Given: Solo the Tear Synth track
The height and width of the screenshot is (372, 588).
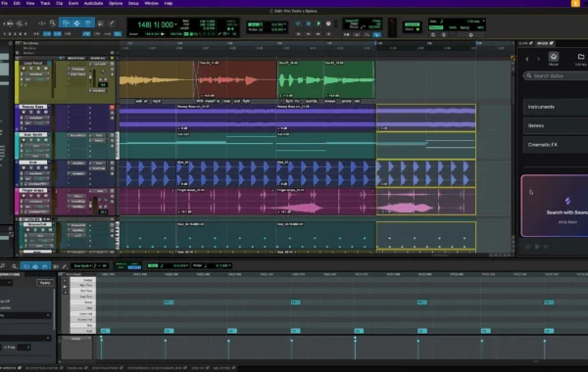Looking at the screenshot, I should coord(38,140).
